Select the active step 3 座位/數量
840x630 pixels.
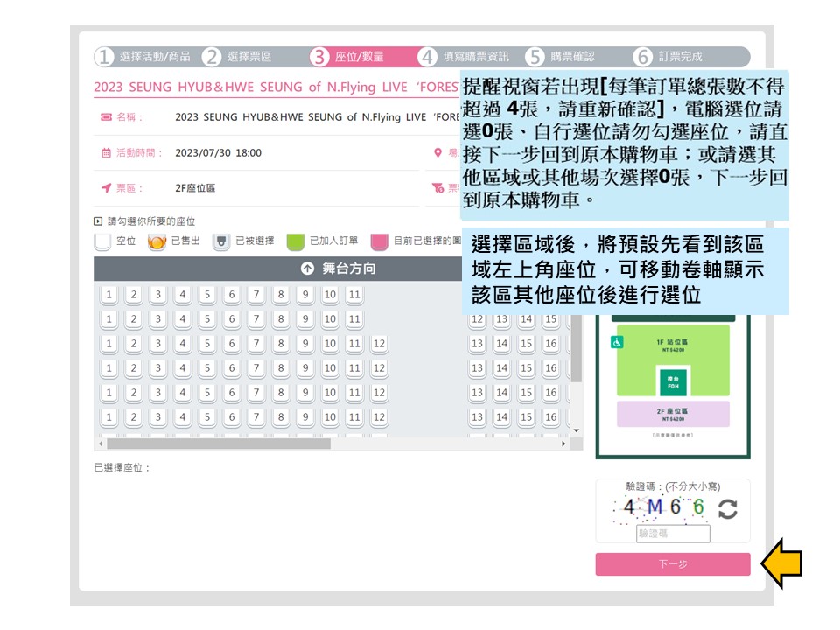[347, 57]
